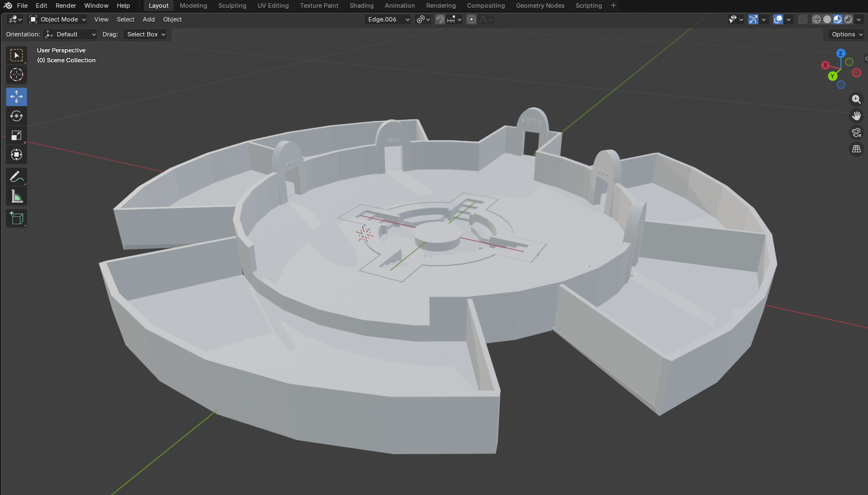Image resolution: width=868 pixels, height=495 pixels.
Task: Open the transform pivot point selector
Action: coord(424,19)
